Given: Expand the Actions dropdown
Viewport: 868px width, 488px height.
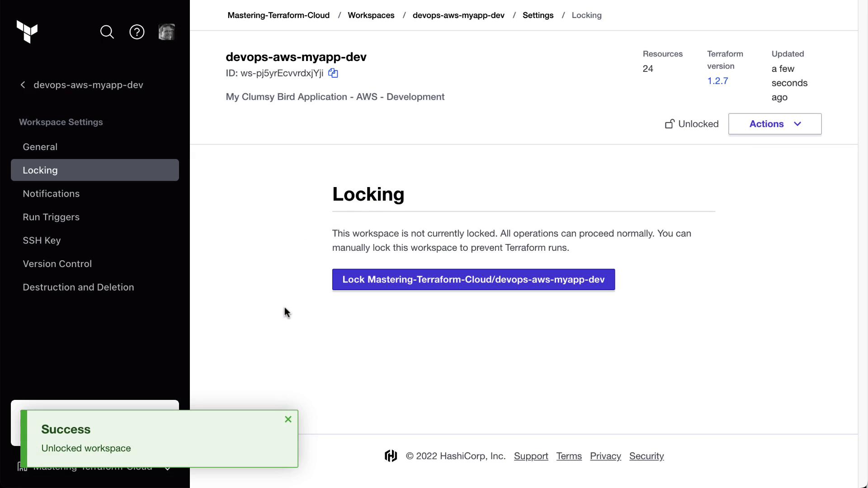Looking at the screenshot, I should 774,124.
